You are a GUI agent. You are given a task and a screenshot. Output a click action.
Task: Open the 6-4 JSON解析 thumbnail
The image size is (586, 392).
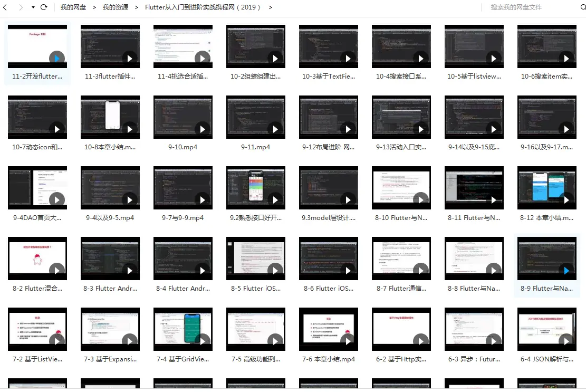[547, 329]
